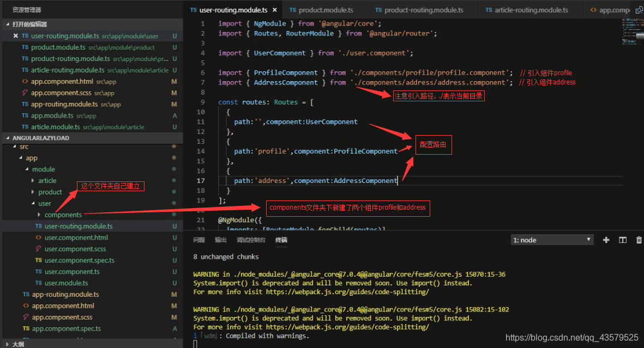Click the open changes icon in editor toolbar

pos(640,10)
